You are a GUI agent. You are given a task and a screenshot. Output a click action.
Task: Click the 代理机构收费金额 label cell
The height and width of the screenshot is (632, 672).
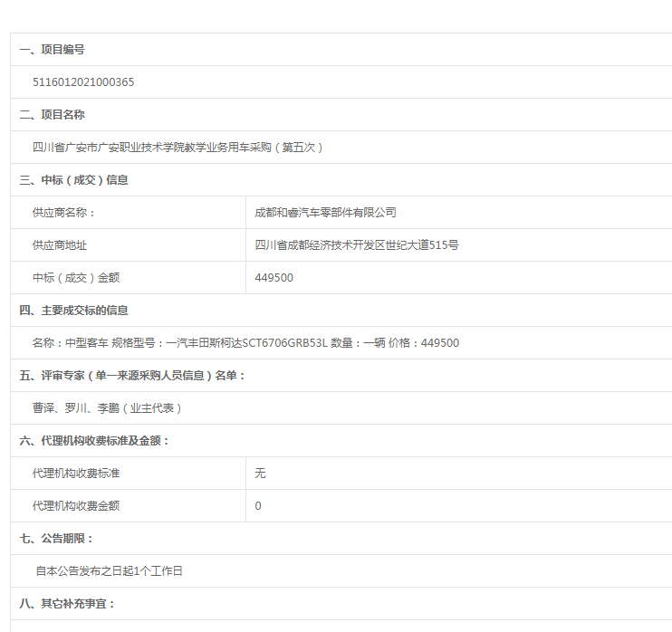coord(76,506)
